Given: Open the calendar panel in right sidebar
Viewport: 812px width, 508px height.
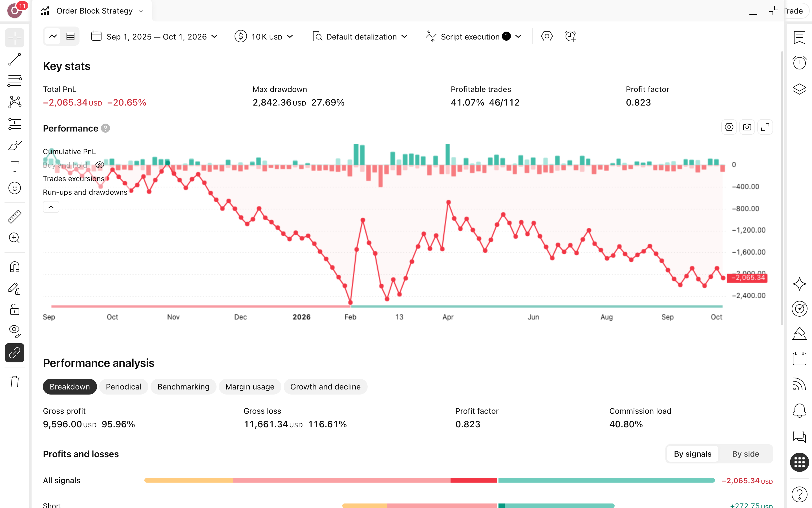Looking at the screenshot, I should pyautogui.click(x=799, y=358).
